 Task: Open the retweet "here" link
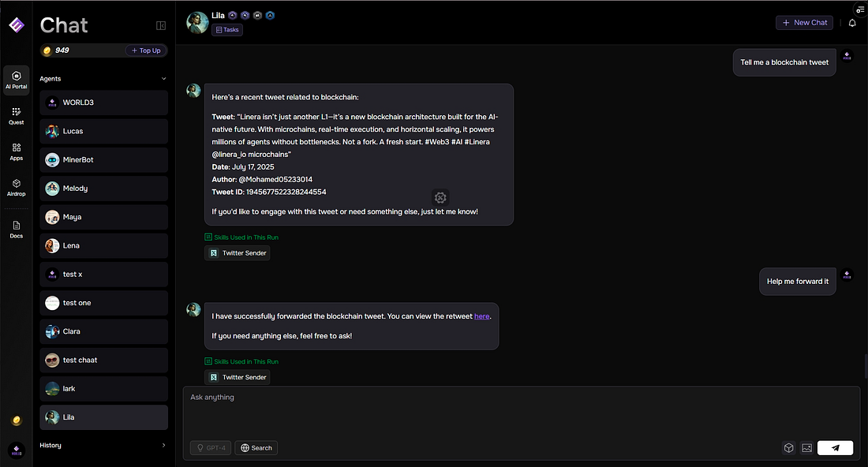(481, 316)
